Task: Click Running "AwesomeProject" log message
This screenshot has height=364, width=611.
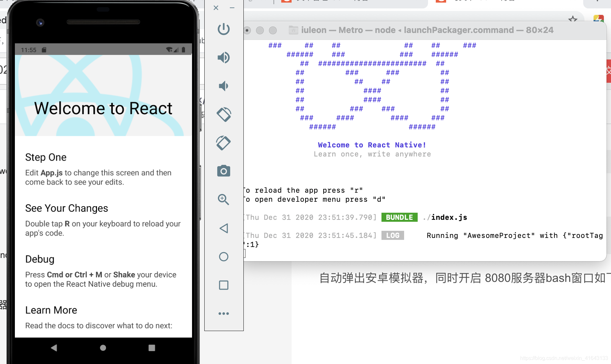Action: pos(515,236)
